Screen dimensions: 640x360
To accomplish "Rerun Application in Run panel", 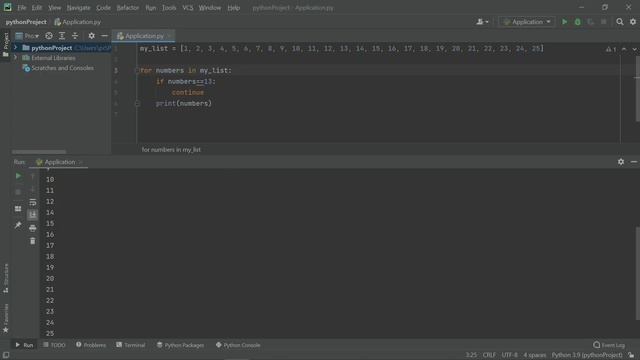I will [18, 176].
